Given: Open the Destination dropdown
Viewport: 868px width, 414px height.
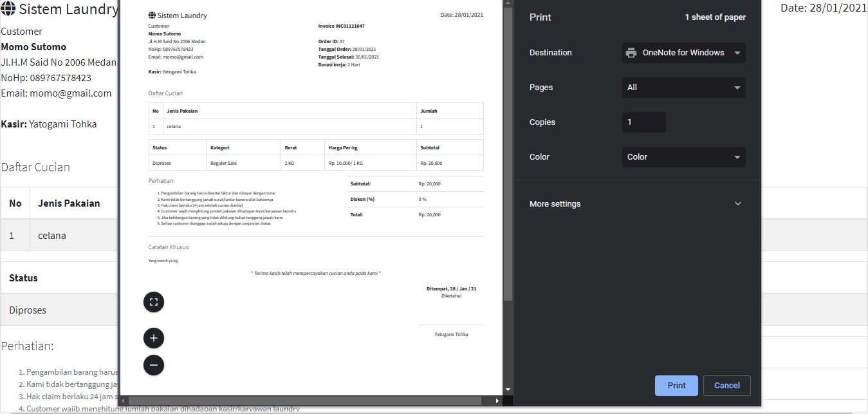Looking at the screenshot, I should 683,53.
